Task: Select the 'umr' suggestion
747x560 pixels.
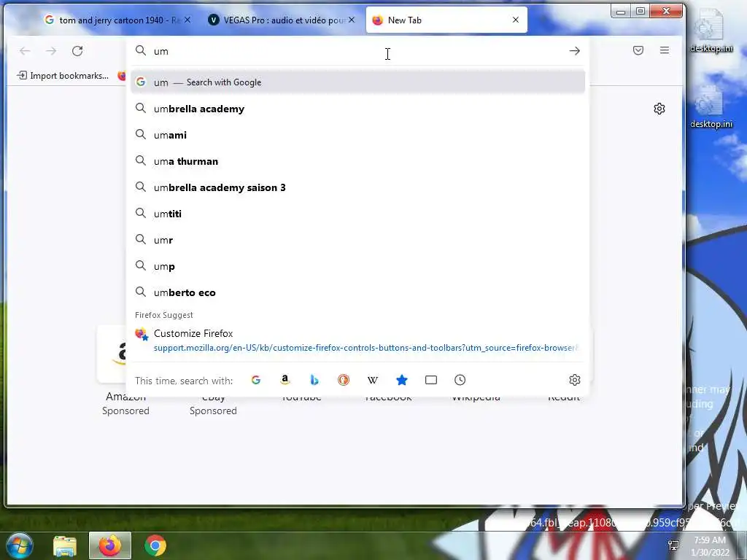Action: pyautogui.click(x=357, y=240)
